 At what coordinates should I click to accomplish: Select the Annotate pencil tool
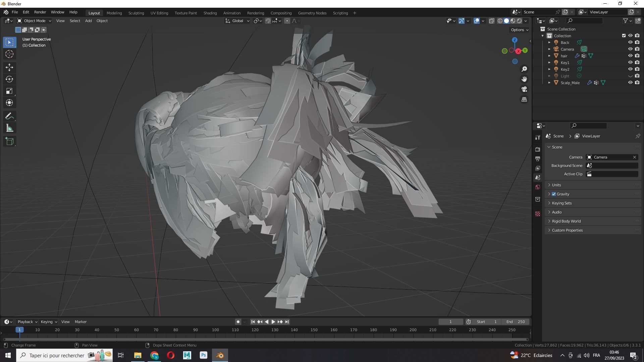coord(9,116)
